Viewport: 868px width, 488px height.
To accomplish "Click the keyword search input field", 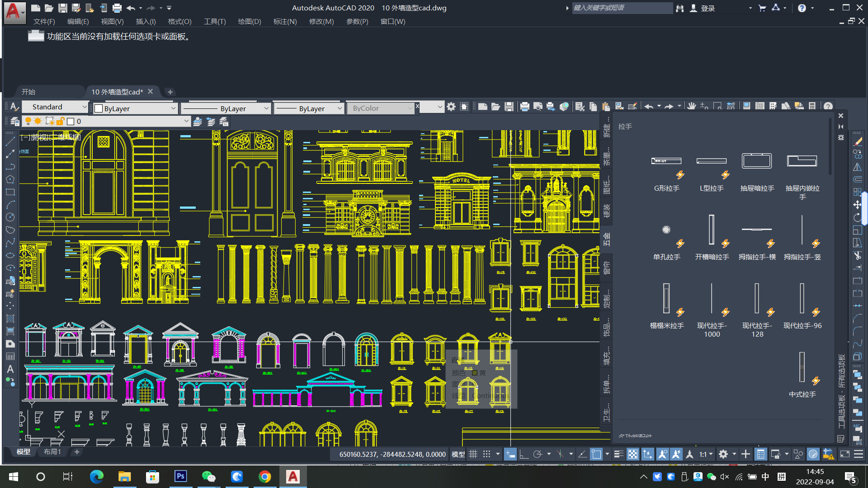I will 622,8.
